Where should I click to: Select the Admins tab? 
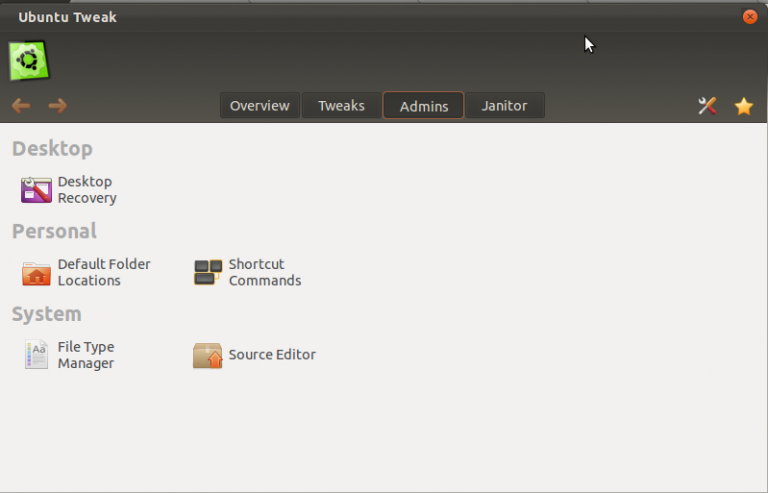423,106
